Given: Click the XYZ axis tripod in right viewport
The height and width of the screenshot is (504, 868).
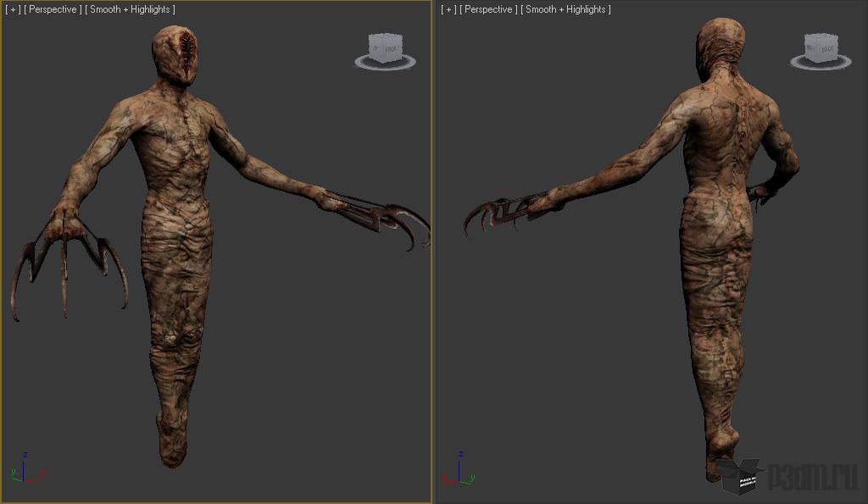Looking at the screenshot, I should pyautogui.click(x=459, y=468).
